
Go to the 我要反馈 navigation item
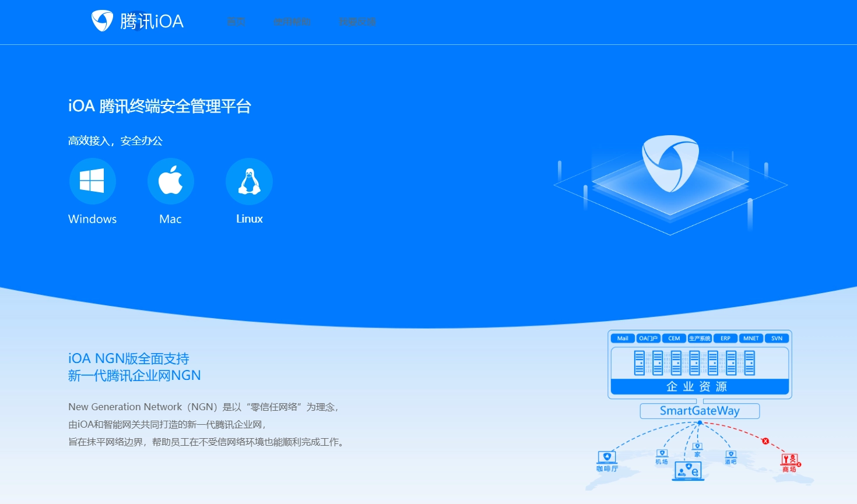click(357, 22)
